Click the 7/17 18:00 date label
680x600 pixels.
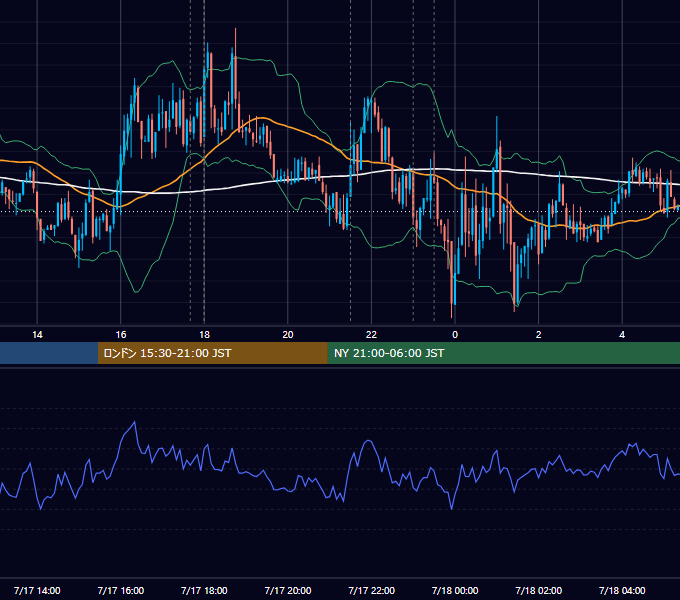pos(204,590)
